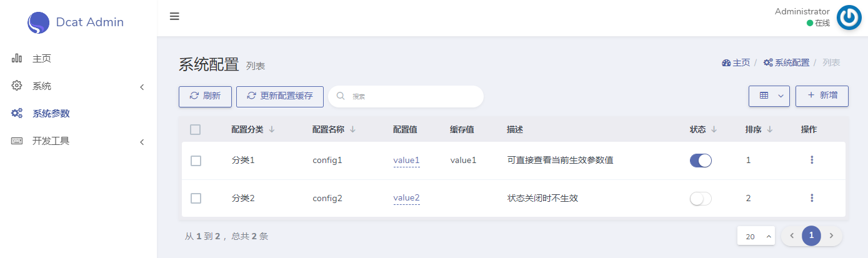The image size is (868, 258).
Task: Click the 配置值 column header
Action: tap(405, 129)
